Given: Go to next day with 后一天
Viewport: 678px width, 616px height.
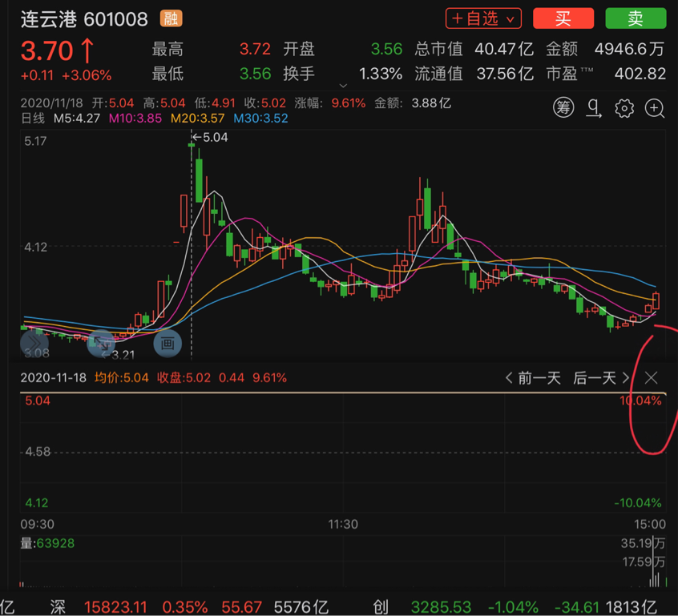Looking at the screenshot, I should tap(601, 378).
